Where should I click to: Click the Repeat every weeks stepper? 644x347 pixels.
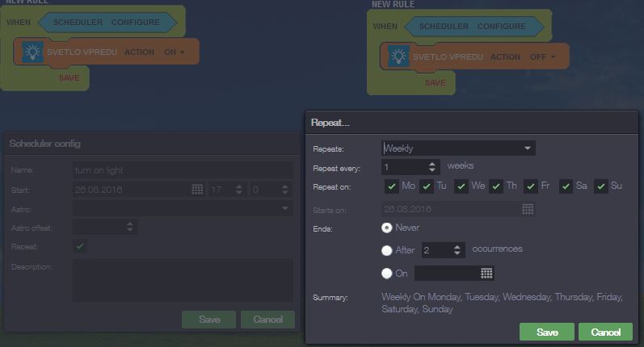(433, 167)
